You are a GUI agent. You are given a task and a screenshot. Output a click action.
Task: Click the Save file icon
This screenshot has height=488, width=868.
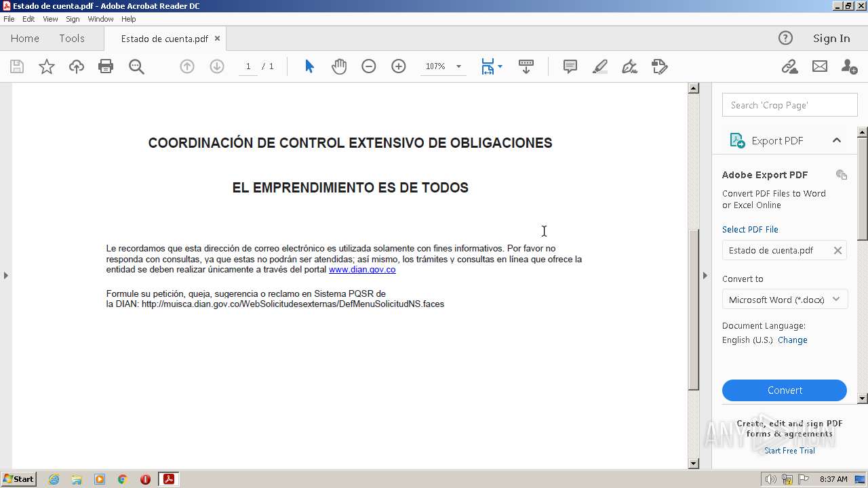pyautogui.click(x=17, y=66)
